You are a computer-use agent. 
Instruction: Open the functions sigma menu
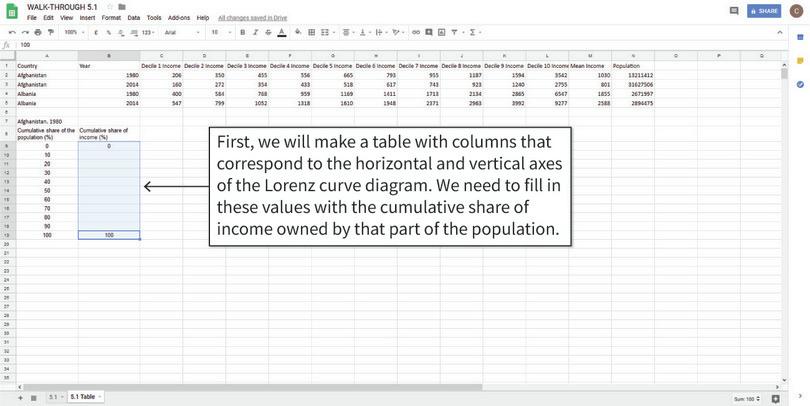pos(475,32)
